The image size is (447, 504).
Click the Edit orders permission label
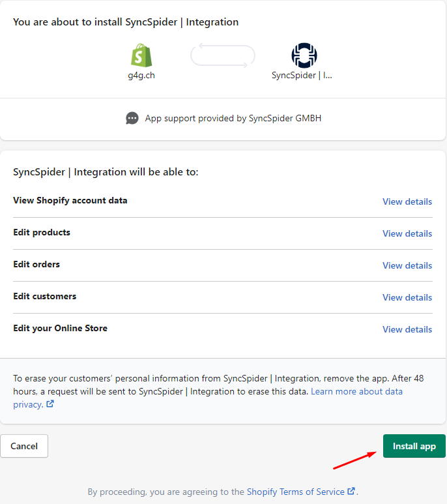(x=36, y=264)
